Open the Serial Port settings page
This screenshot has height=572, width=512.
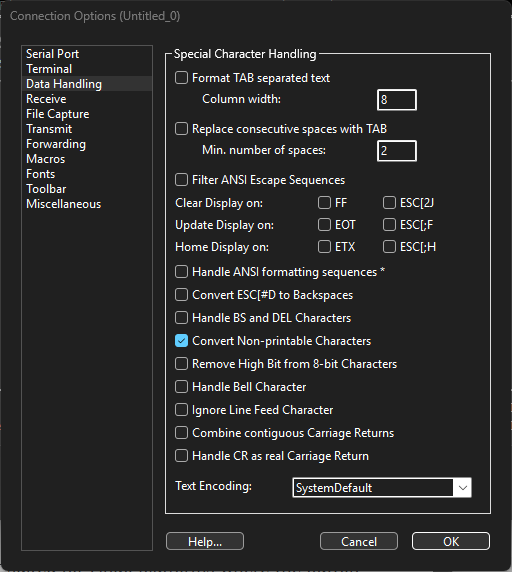(87, 54)
